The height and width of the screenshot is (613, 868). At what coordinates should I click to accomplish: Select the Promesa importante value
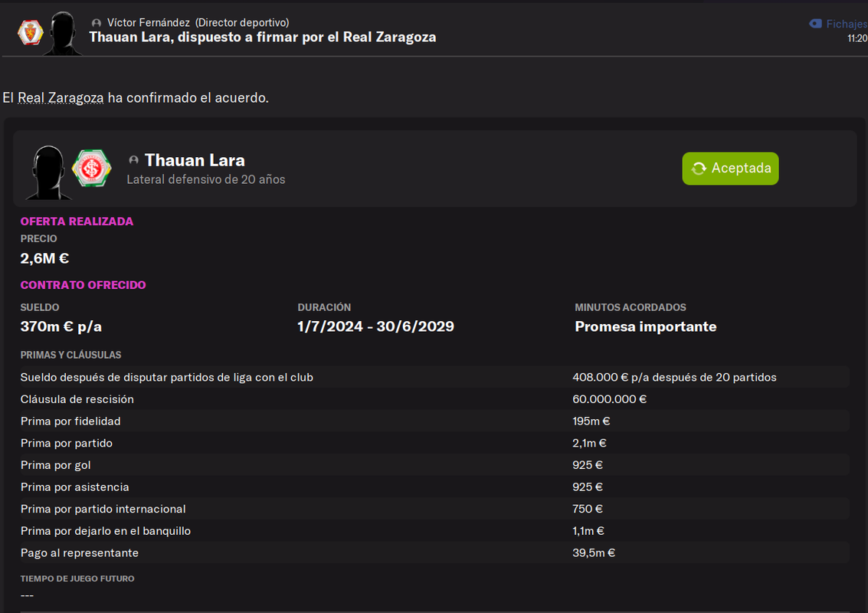coord(646,326)
